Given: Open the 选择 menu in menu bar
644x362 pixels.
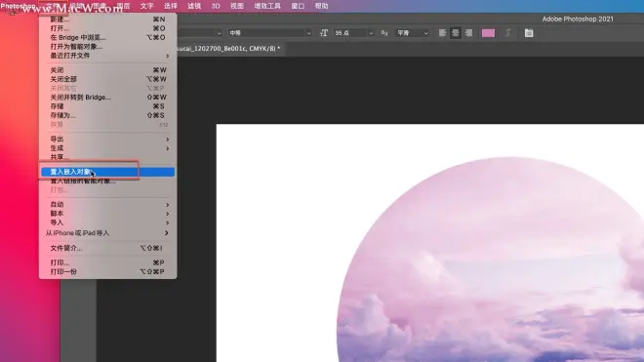Looking at the screenshot, I should (171, 6).
